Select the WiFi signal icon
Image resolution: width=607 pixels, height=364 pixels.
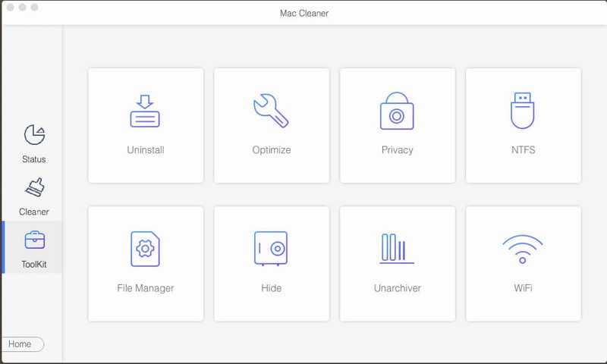(523, 249)
